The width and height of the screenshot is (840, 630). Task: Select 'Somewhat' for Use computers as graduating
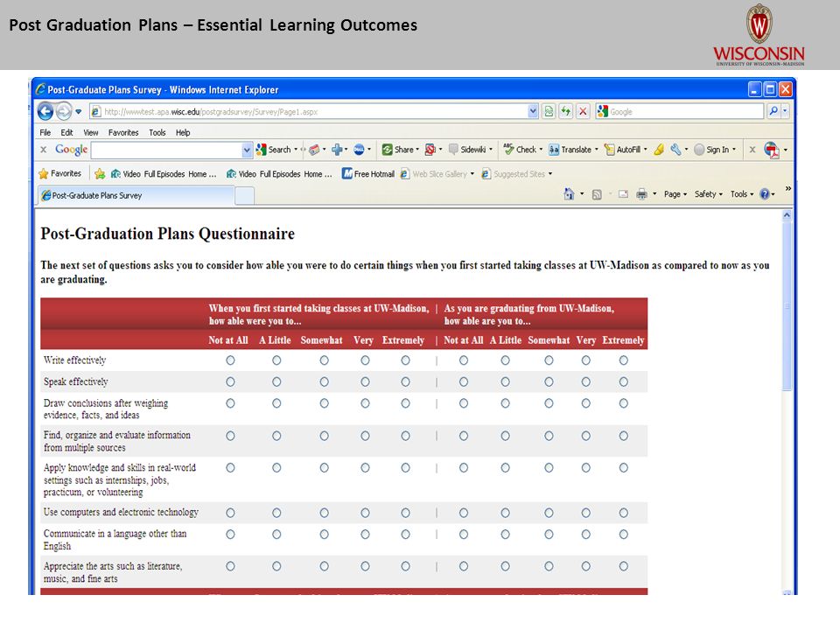549,513
